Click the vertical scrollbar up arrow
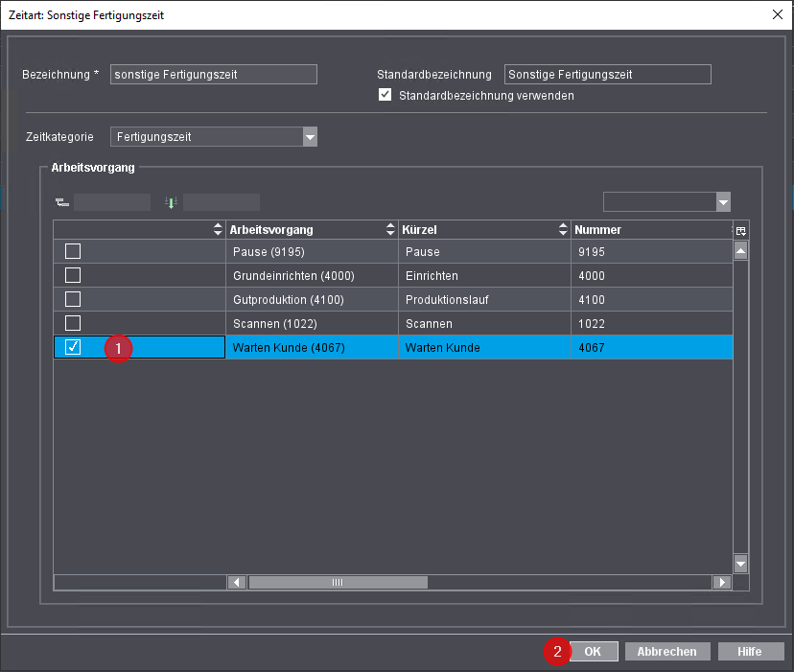 click(741, 250)
